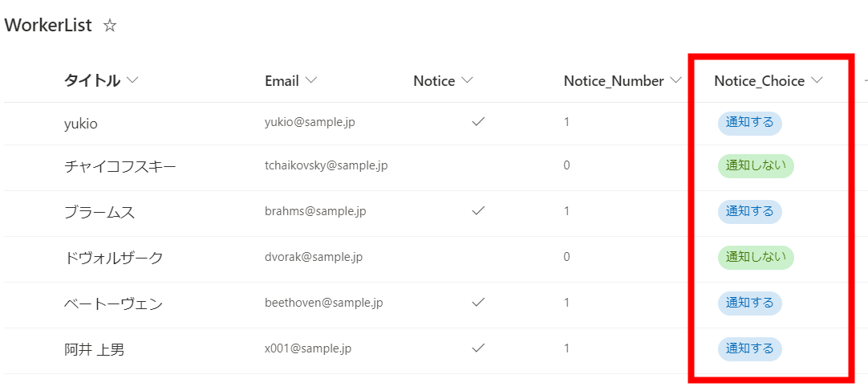Click the beethoven@sample.jp email cell
Image resolution: width=868 pixels, height=391 pixels.
[323, 303]
